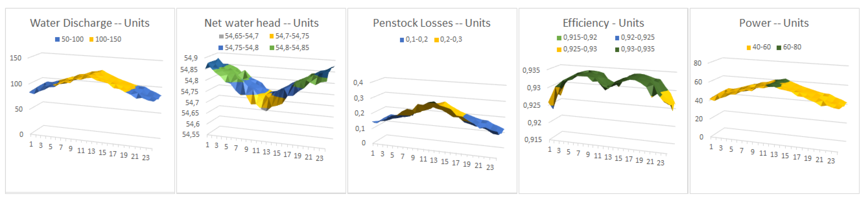868x201 pixels.
Task: Click the 150 axis label in Water Discharge chart
Action: click(x=16, y=58)
